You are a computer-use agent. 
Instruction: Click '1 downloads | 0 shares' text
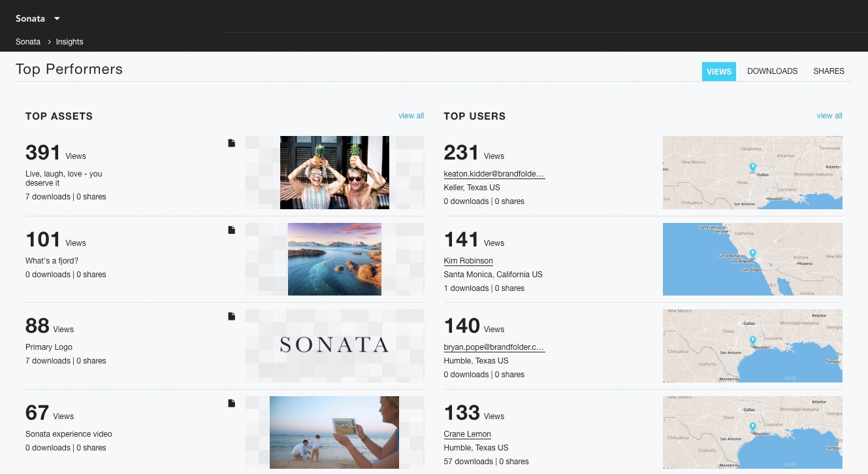click(484, 288)
